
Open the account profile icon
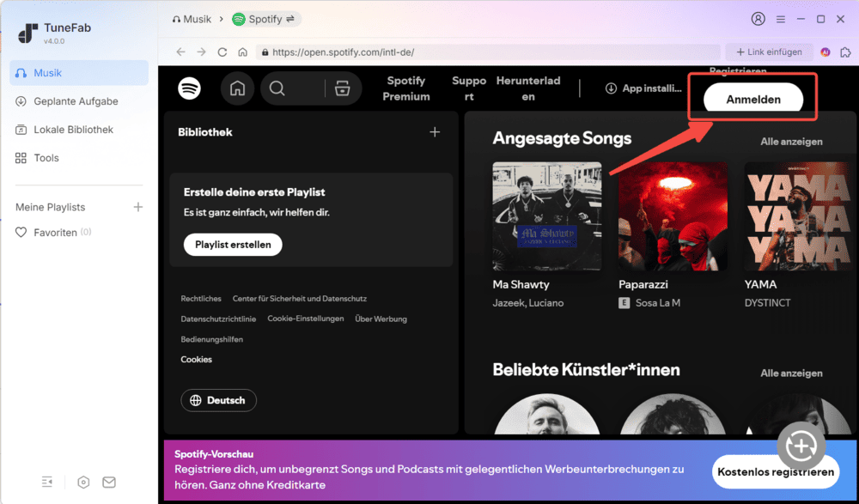pyautogui.click(x=758, y=19)
